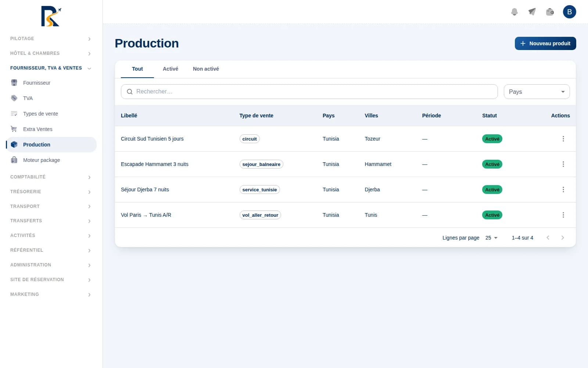
Task: Focus the Rechercher search field
Action: pos(309,92)
